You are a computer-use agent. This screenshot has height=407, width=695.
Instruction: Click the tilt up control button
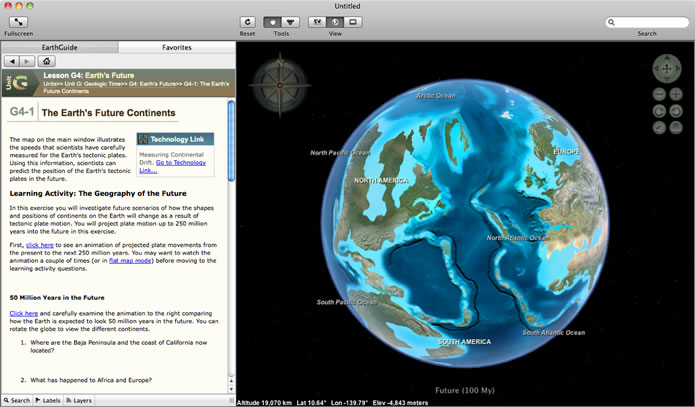click(x=675, y=128)
